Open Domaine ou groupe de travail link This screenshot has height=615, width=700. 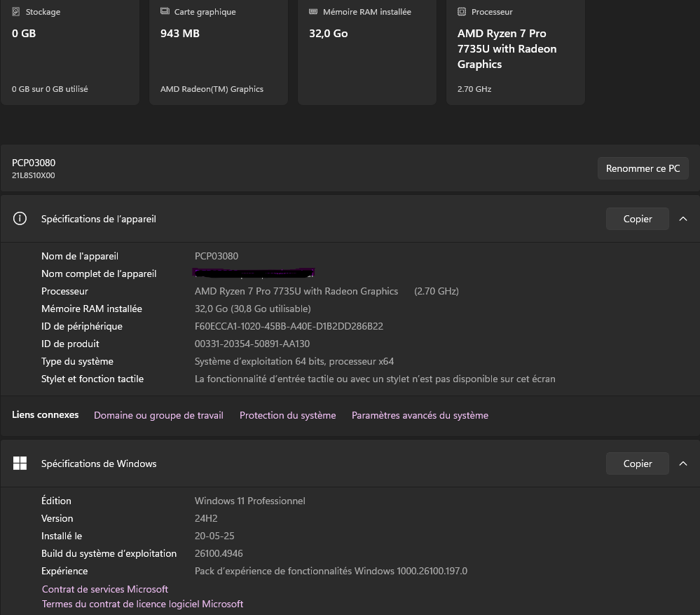pos(158,415)
